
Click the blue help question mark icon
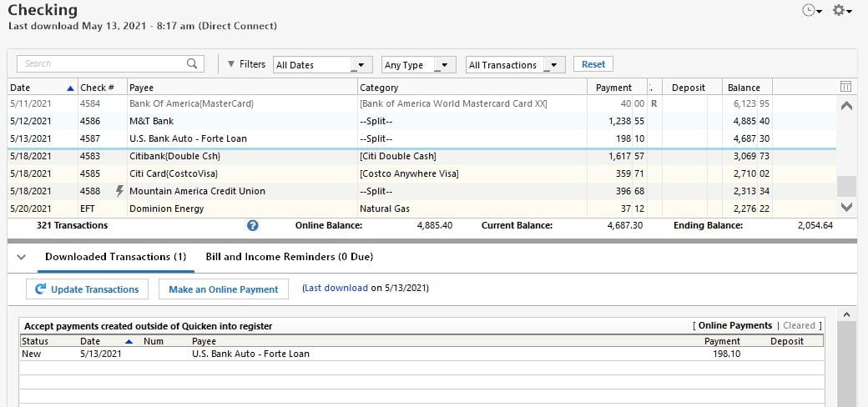point(252,226)
